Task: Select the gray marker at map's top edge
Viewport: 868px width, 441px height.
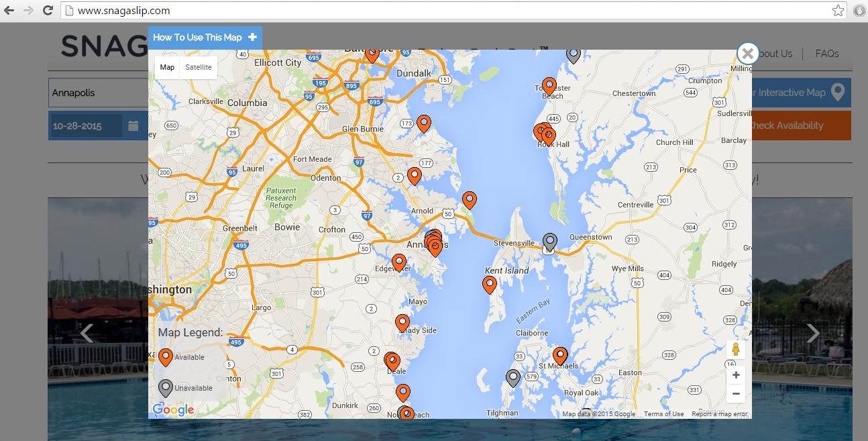Action: click(574, 56)
